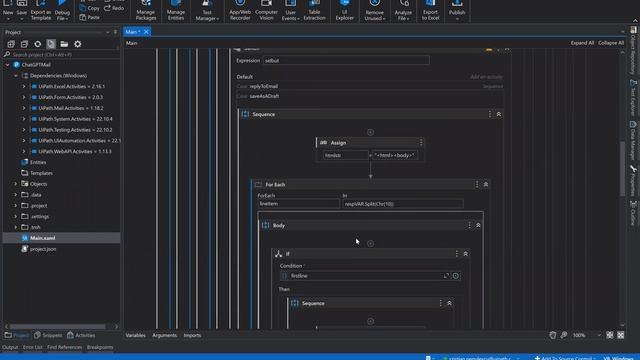The width and height of the screenshot is (640, 360).
Task: Collapse the If activity
Action: (x=465, y=254)
